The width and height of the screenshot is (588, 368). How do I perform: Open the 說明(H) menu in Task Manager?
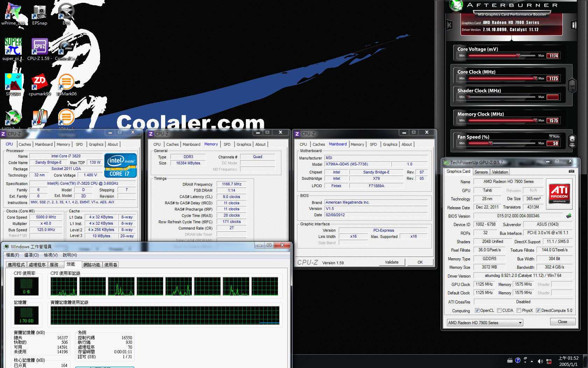click(x=70, y=255)
